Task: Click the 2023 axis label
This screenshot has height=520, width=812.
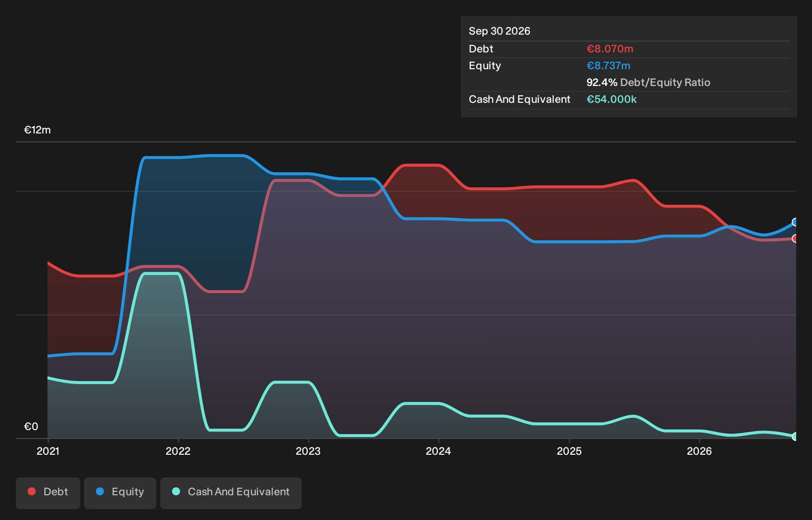Action: [308, 451]
